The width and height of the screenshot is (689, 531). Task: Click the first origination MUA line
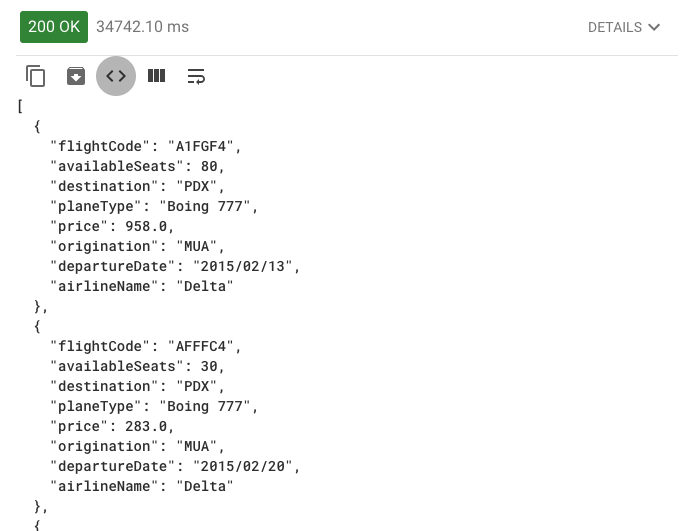click(137, 246)
